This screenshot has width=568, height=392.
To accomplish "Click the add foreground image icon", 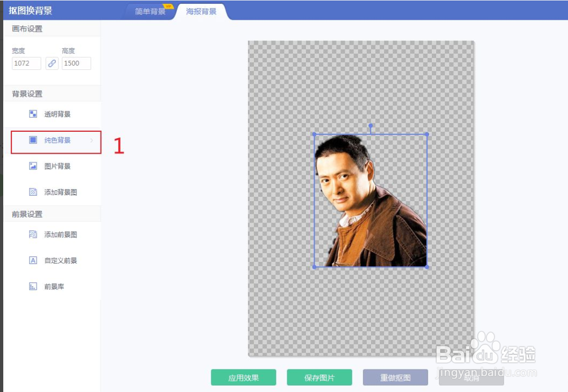I will pyautogui.click(x=33, y=234).
